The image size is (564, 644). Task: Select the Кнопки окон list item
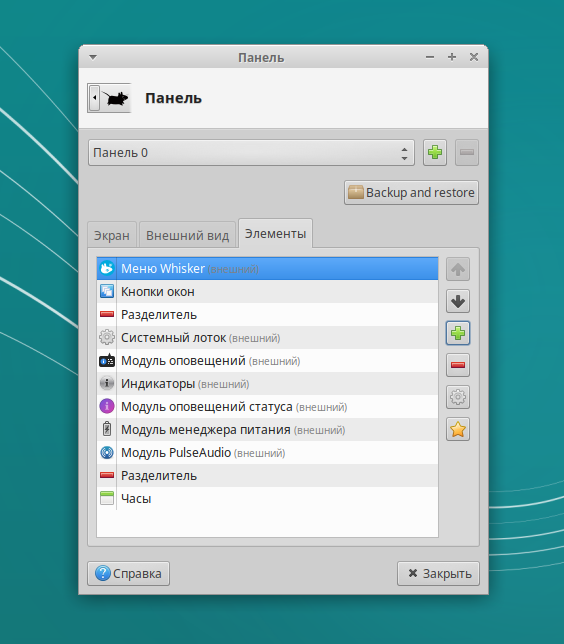click(267, 292)
